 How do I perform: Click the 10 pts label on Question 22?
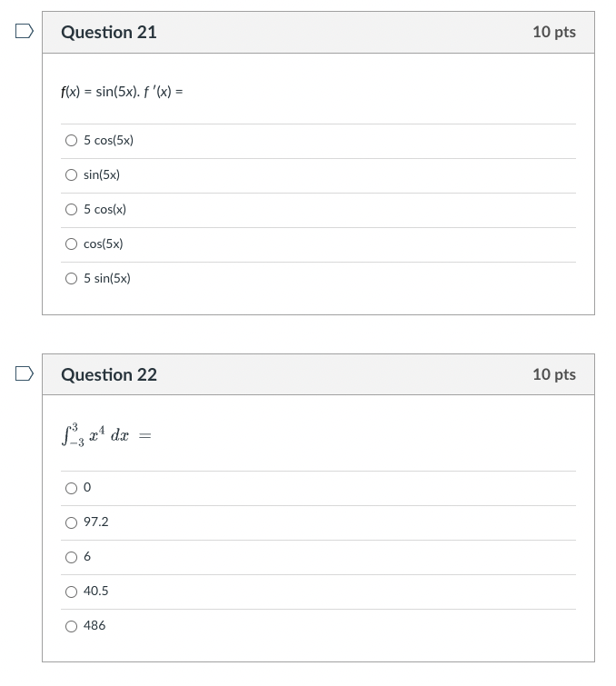(553, 374)
